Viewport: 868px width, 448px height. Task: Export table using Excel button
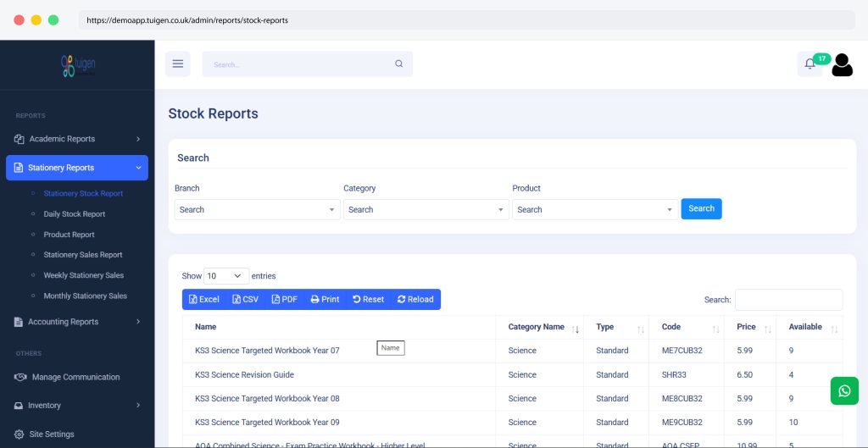point(204,300)
